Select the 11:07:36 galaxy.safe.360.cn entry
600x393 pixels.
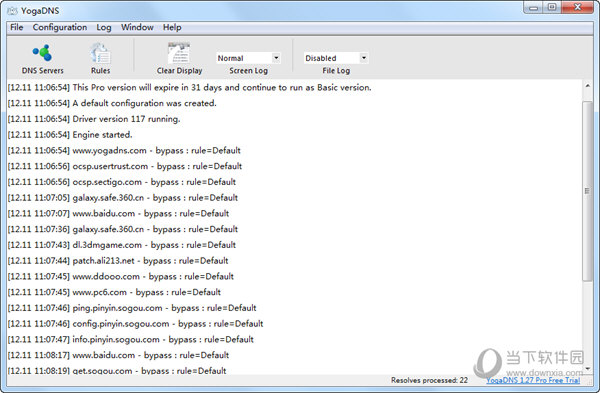coord(123,229)
